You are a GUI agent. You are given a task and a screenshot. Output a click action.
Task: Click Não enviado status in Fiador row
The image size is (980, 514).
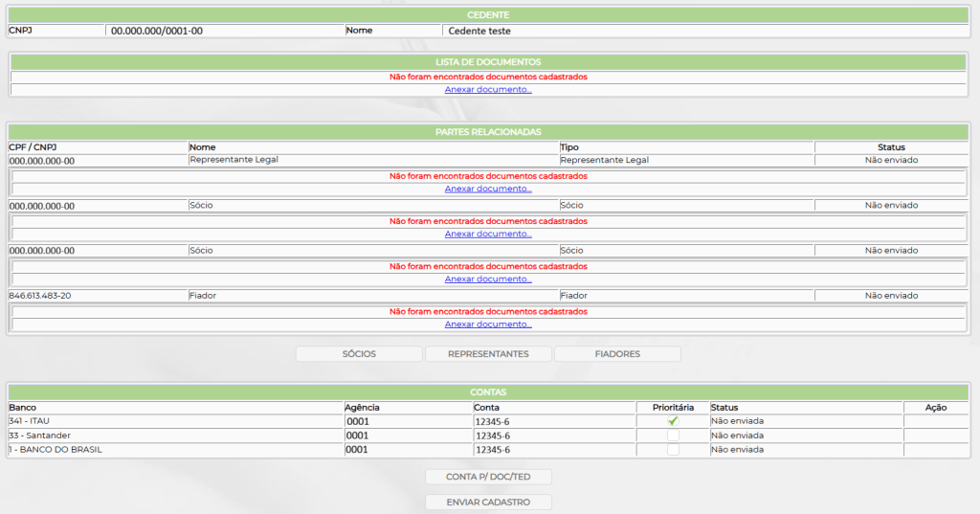point(891,295)
